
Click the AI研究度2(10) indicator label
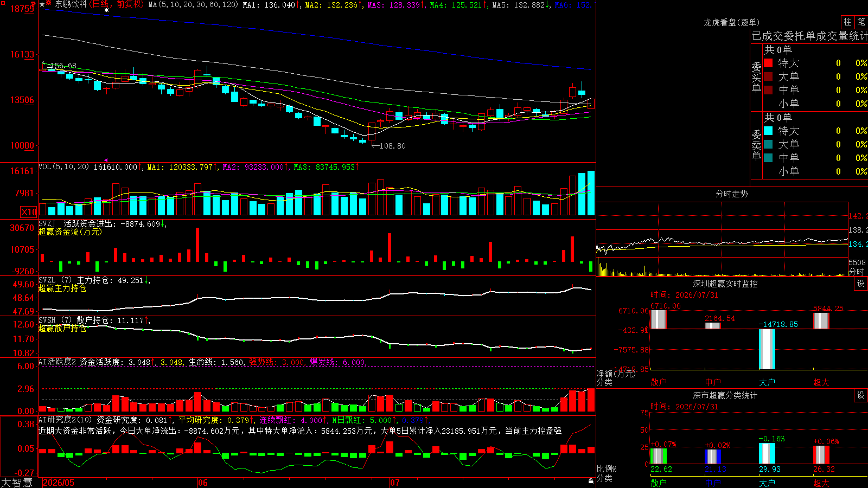coord(65,420)
